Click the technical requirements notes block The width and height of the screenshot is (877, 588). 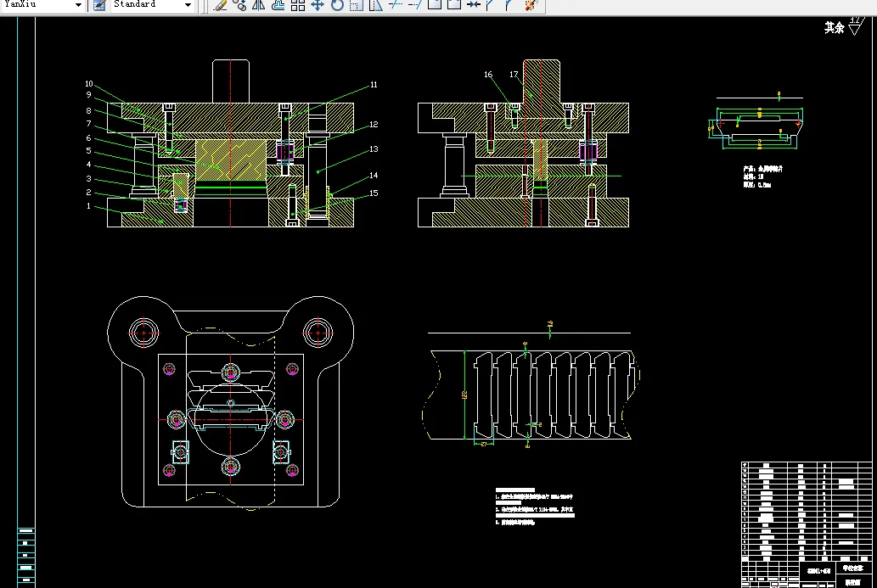pyautogui.click(x=535, y=507)
